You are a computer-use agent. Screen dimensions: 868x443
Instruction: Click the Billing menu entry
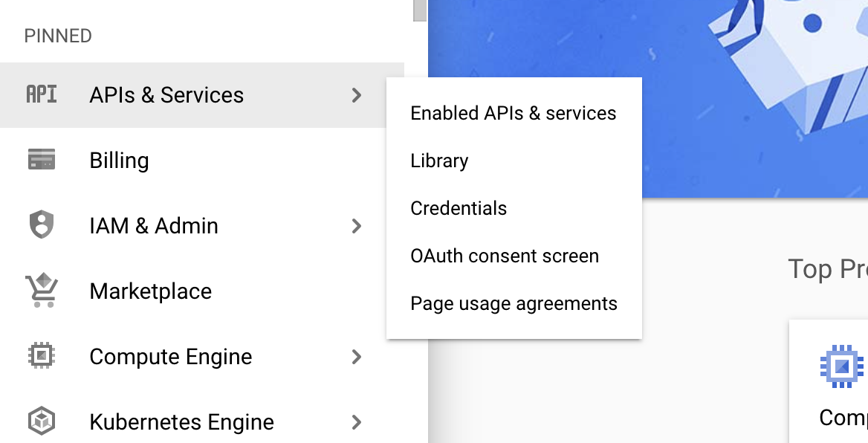119,160
